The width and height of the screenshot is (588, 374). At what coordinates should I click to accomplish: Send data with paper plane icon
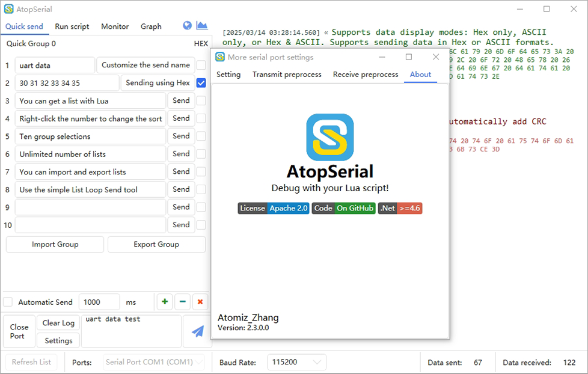point(197,331)
